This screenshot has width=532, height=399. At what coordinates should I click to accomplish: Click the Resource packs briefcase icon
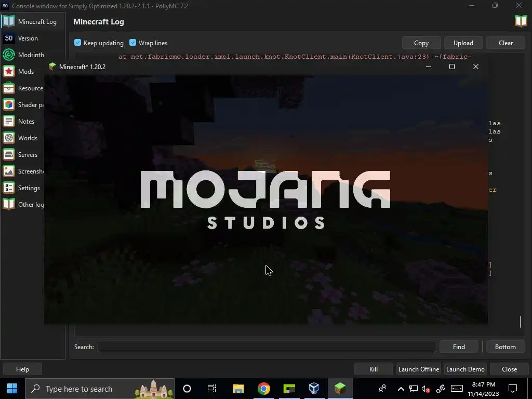(9, 88)
